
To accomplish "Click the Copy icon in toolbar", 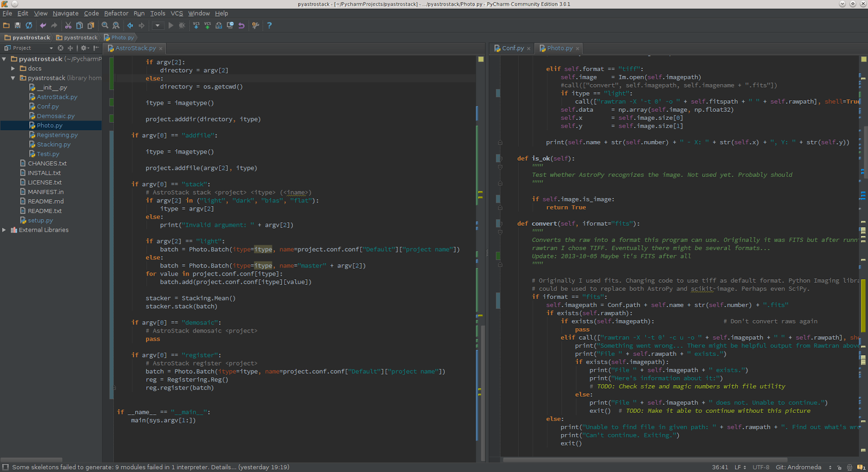I will point(80,25).
